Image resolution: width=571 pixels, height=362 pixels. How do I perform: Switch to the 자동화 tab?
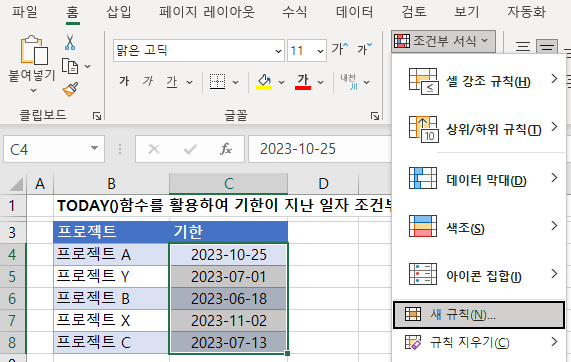pos(526,12)
